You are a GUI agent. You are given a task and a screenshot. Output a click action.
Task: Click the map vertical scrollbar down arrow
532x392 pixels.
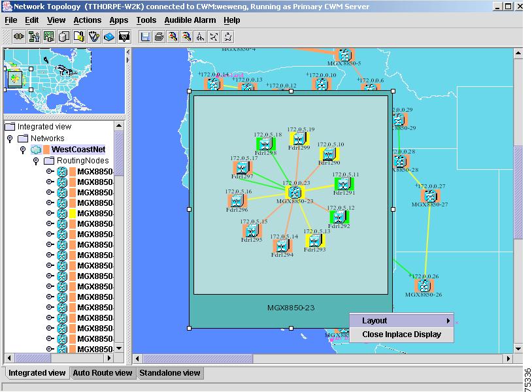[x=518, y=349]
